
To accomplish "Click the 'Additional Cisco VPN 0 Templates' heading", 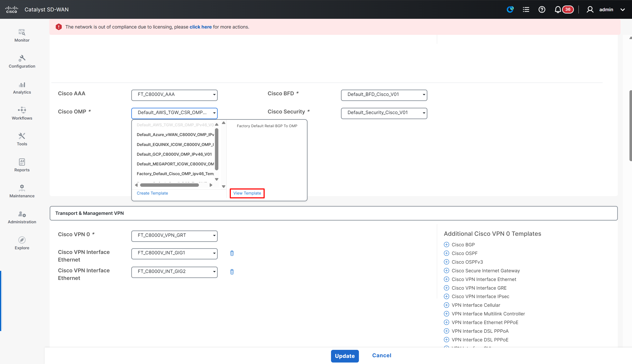I will click(492, 234).
